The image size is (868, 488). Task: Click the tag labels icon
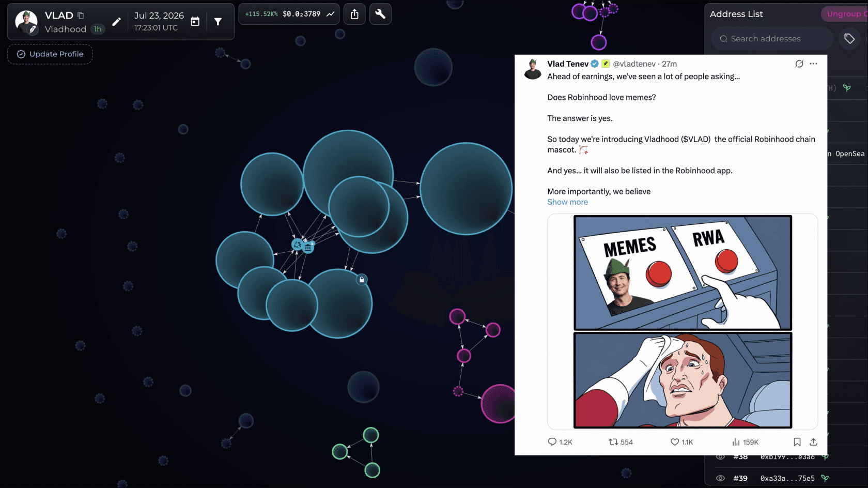click(x=849, y=39)
